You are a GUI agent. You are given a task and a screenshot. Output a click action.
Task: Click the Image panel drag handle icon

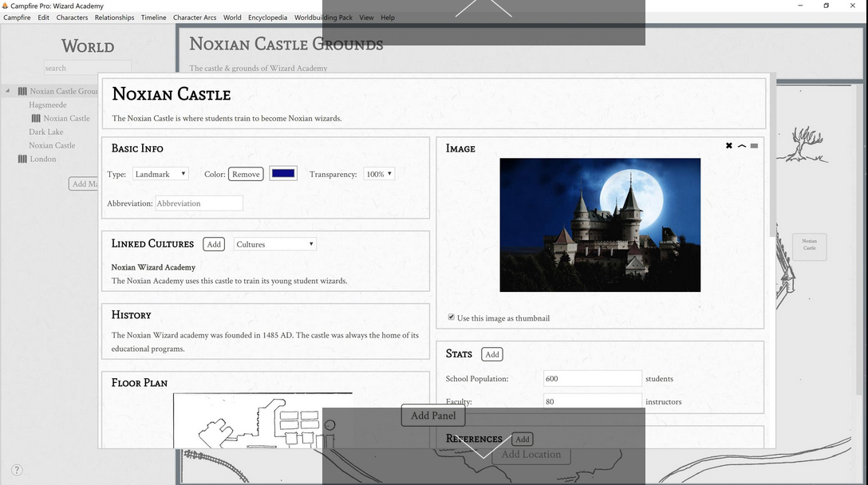(754, 146)
